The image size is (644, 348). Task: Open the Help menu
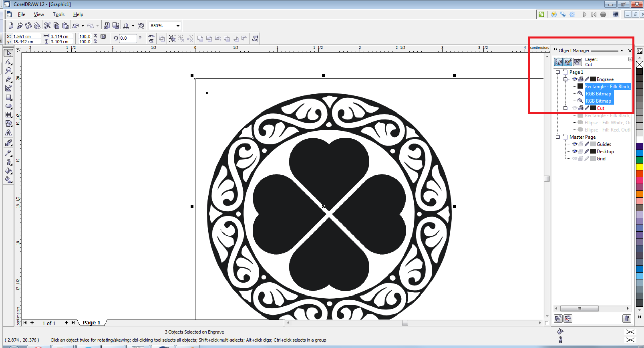78,14
